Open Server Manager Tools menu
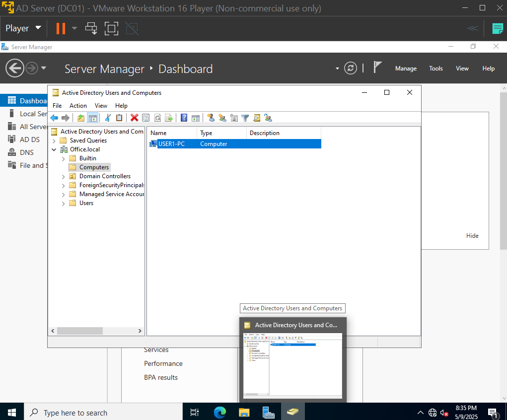The image size is (507, 420). (436, 69)
